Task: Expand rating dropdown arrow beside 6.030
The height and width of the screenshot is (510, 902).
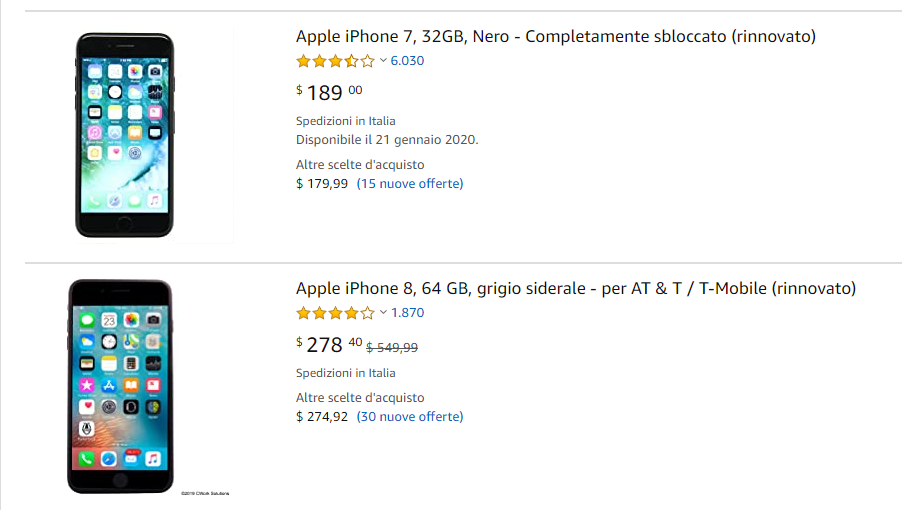Action: point(383,60)
